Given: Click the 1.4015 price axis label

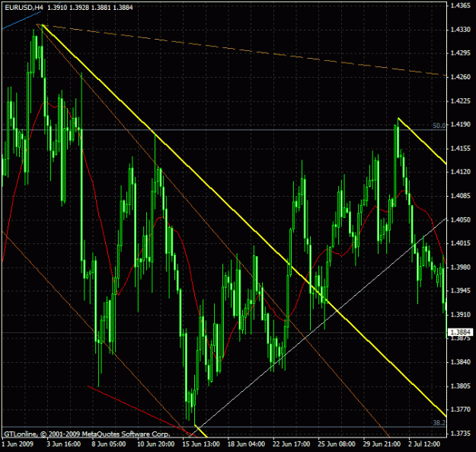Looking at the screenshot, I should coord(461,243).
